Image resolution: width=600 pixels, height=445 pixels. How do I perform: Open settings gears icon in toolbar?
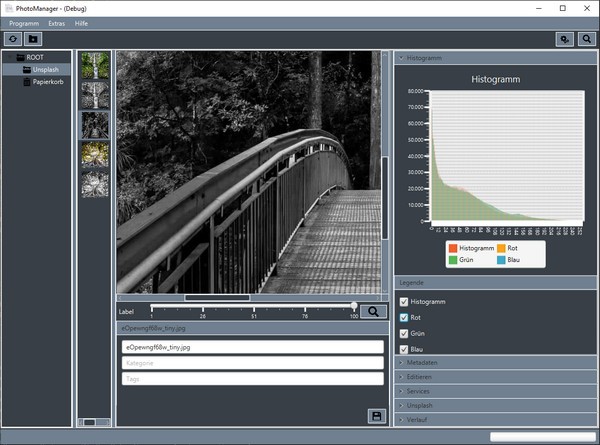point(564,39)
